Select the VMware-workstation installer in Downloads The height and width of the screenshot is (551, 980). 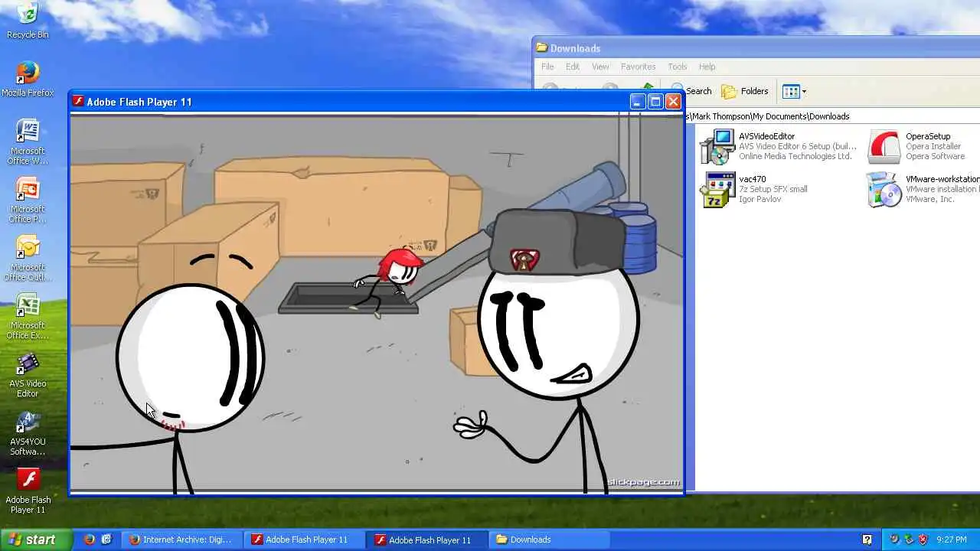(923, 189)
